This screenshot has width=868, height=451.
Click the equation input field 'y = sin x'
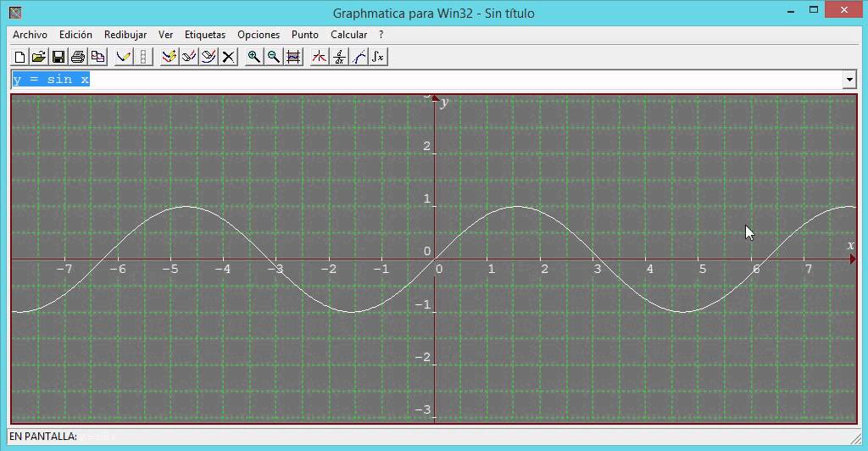coord(427,80)
